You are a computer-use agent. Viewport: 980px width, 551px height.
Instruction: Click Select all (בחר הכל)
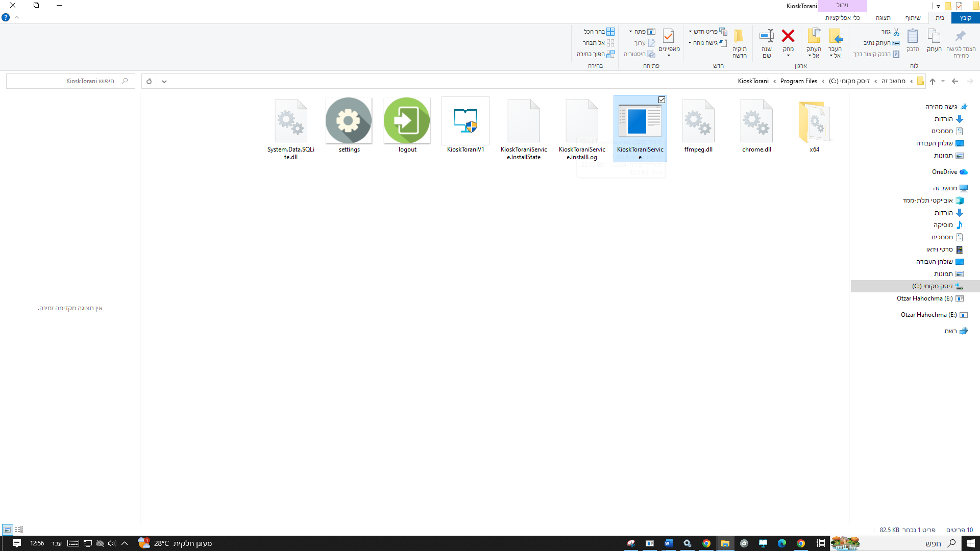[599, 32]
